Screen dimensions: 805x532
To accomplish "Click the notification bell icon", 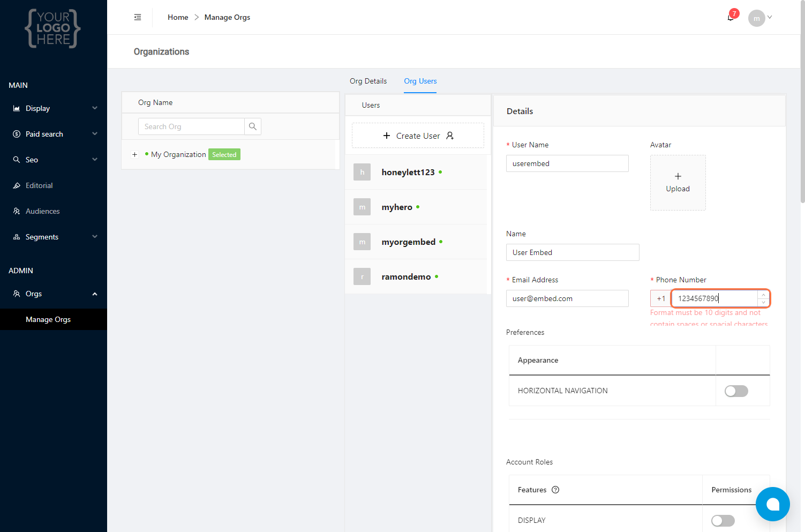I will point(730,18).
